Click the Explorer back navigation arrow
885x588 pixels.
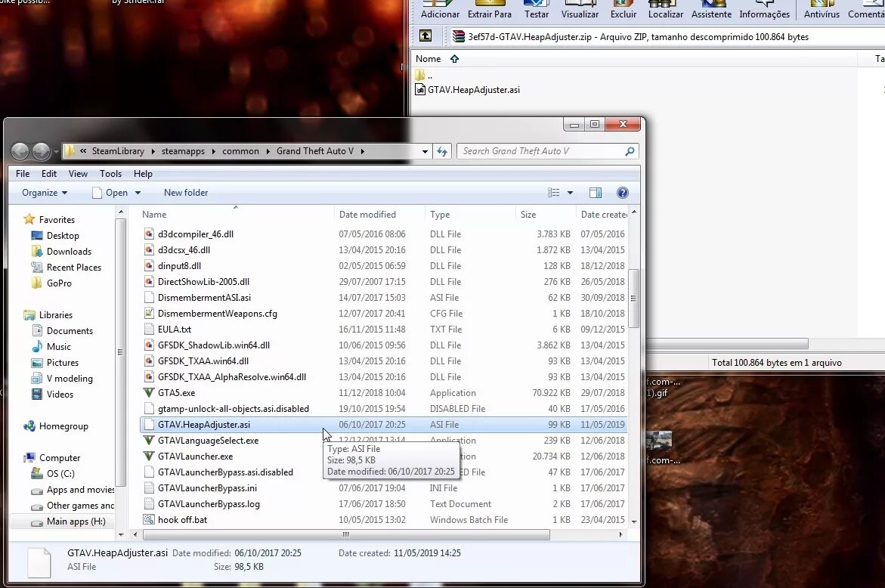[20, 151]
